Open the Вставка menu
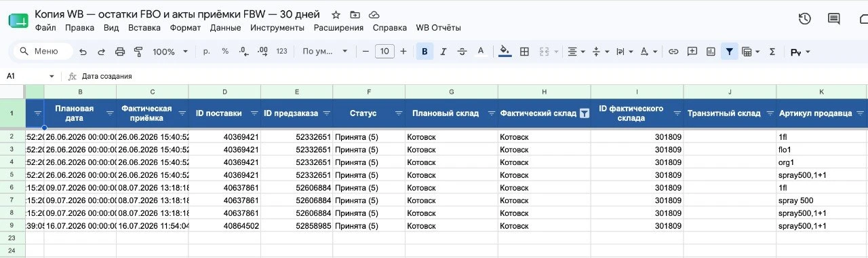 point(144,28)
